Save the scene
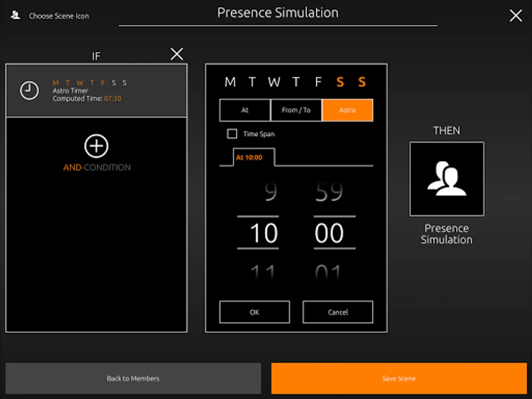Viewport: 532px width, 399px height. pos(399,379)
